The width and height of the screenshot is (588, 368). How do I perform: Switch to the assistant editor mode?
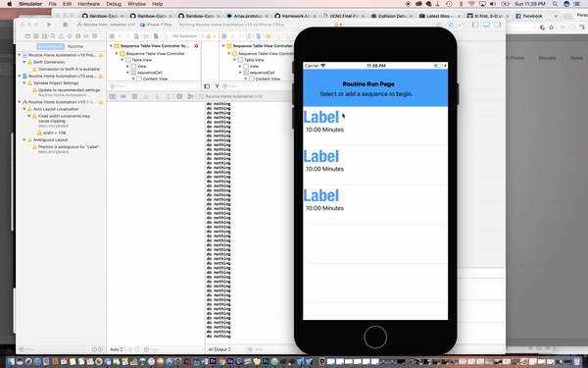coord(451,25)
